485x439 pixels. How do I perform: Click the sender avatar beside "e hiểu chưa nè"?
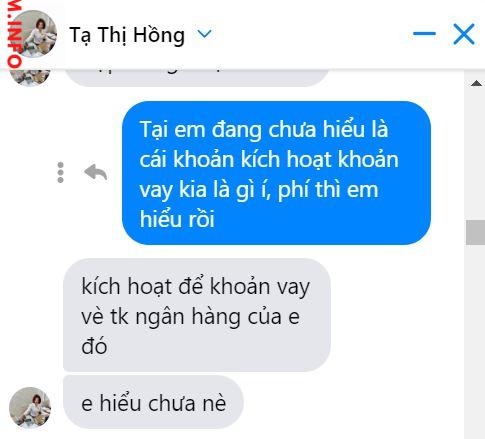[30, 407]
